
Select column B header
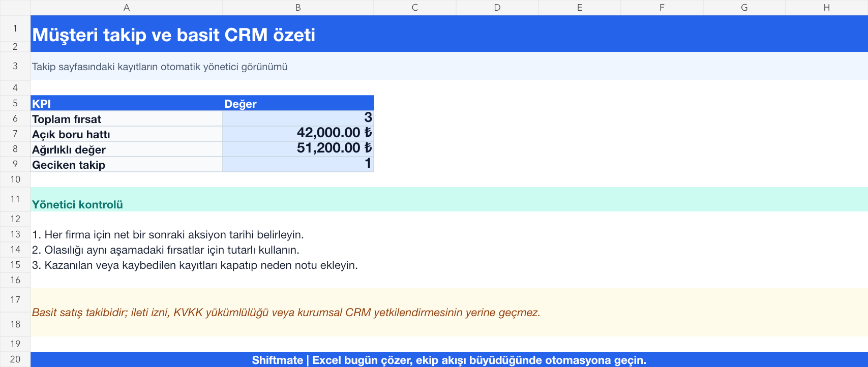[x=298, y=8]
